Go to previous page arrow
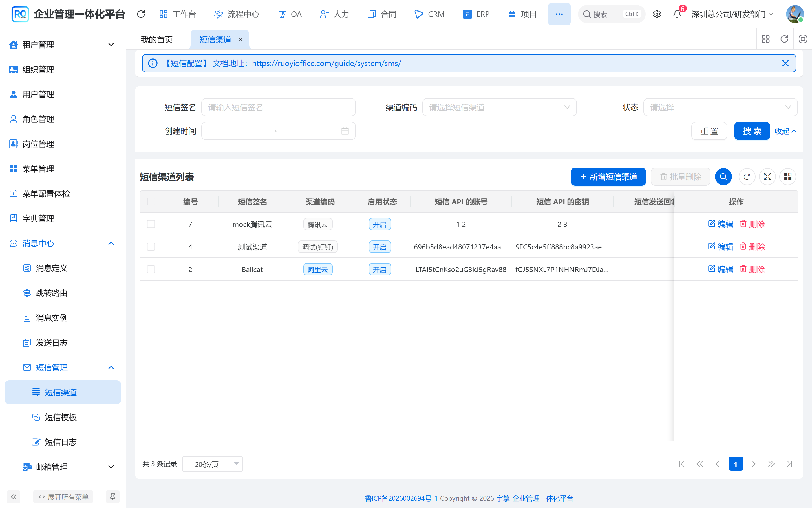 (x=717, y=464)
